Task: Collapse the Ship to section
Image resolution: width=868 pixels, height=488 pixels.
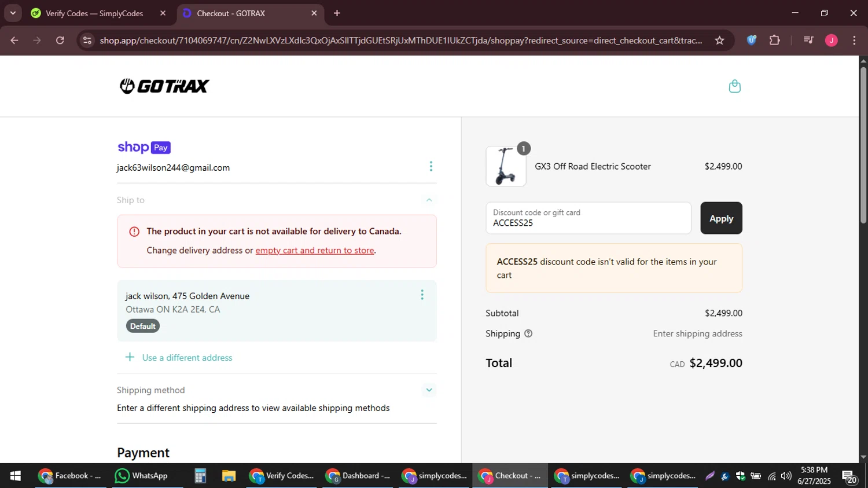Action: 429,200
